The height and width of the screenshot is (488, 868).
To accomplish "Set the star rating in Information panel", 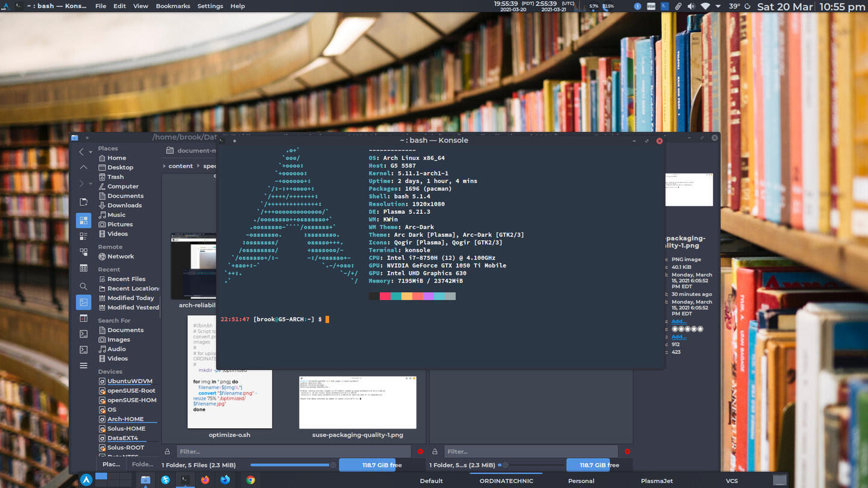I will pos(687,329).
